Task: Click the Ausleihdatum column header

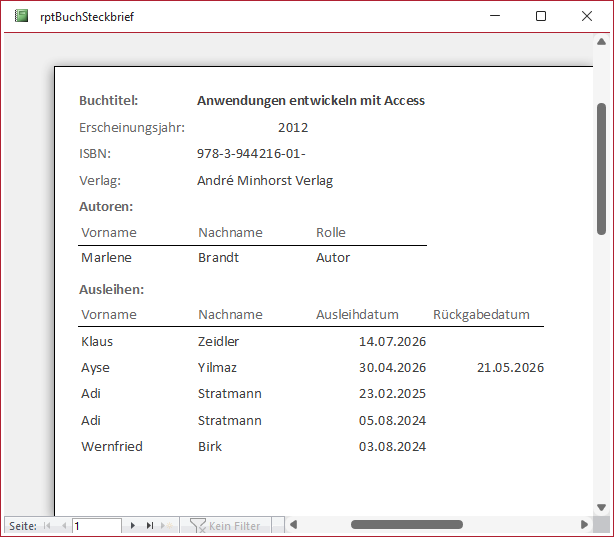Action: click(357, 315)
